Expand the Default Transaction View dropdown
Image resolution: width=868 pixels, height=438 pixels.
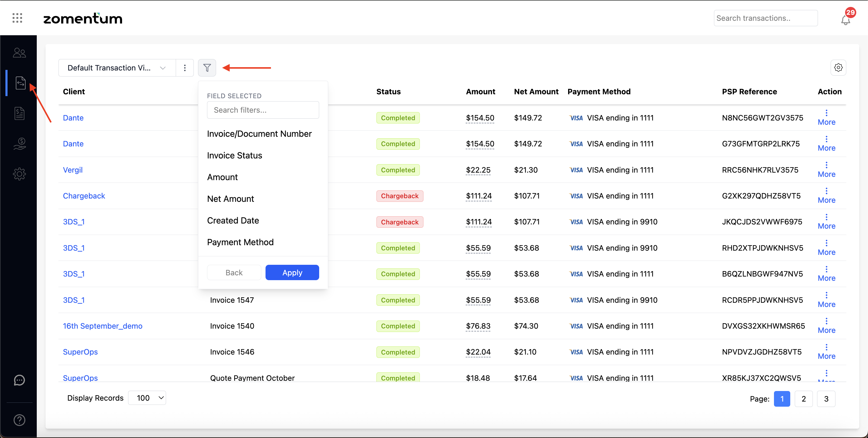tap(117, 68)
